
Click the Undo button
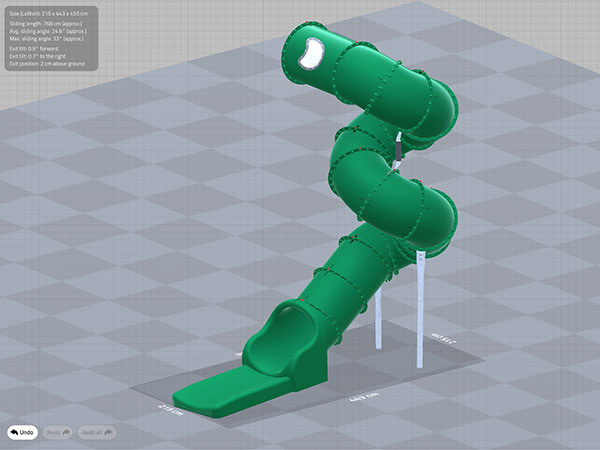[27, 431]
